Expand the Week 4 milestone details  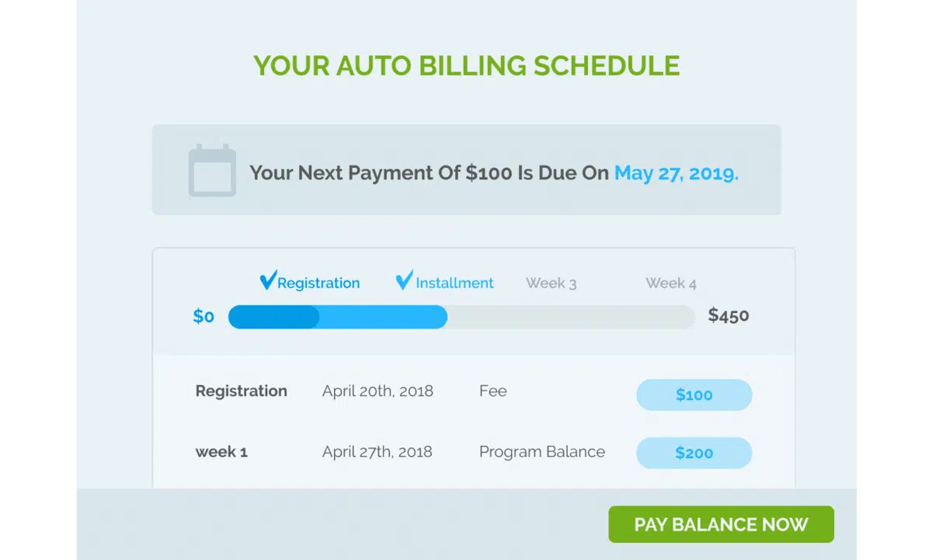coord(670,283)
